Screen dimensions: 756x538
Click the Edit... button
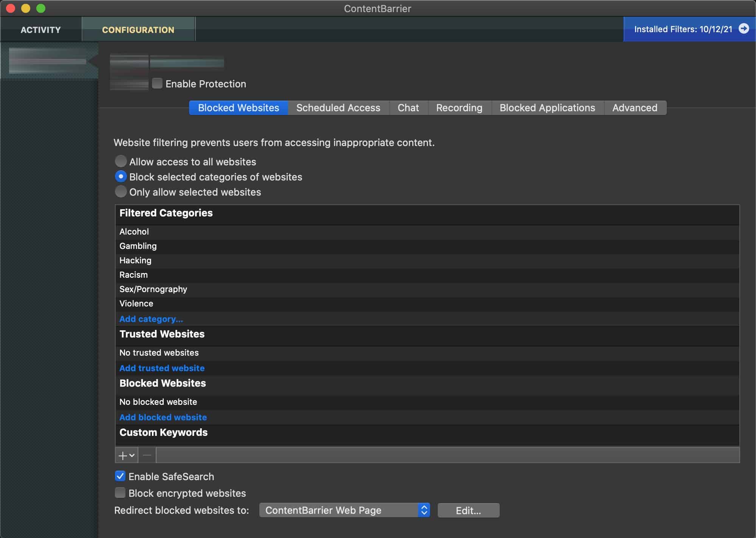tap(468, 510)
